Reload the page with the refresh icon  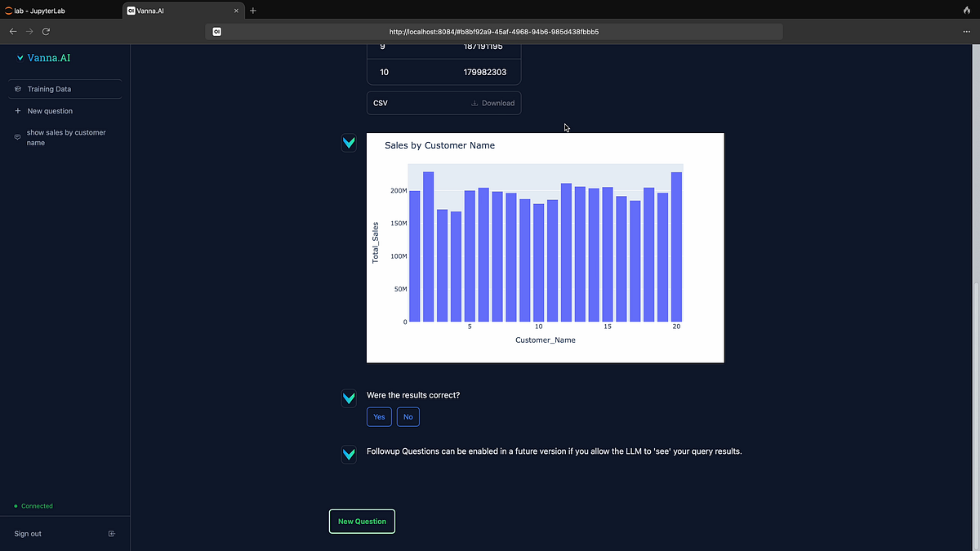[46, 31]
